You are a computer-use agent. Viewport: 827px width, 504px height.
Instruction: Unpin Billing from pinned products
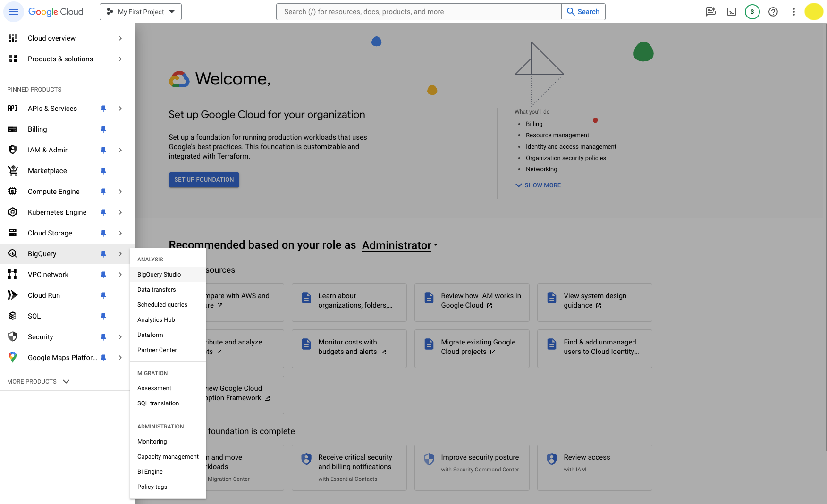[103, 129]
